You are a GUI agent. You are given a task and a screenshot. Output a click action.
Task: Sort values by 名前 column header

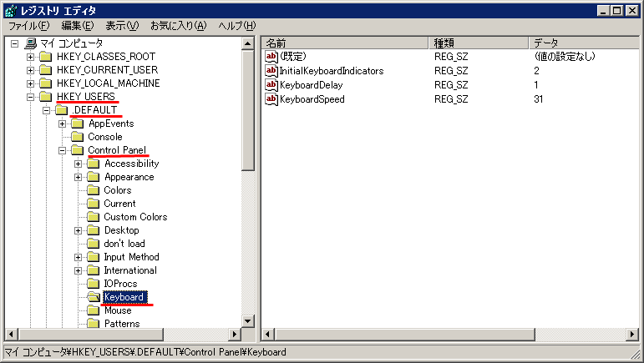(344, 43)
